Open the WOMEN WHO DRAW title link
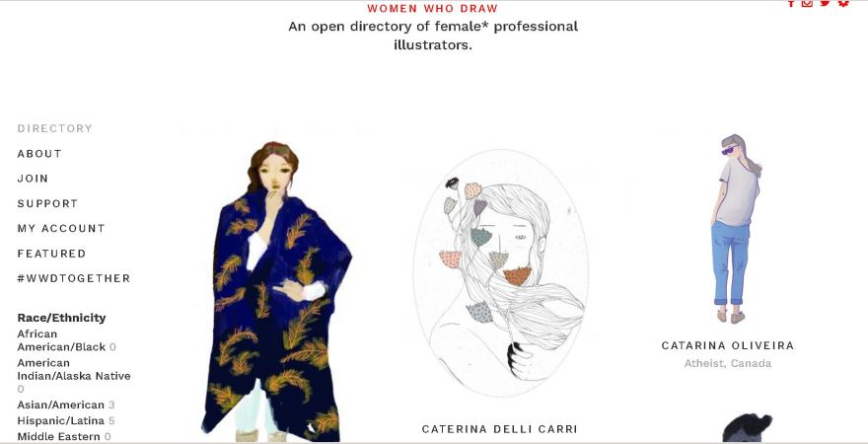Image resolution: width=868 pixels, height=444 pixels. click(432, 9)
